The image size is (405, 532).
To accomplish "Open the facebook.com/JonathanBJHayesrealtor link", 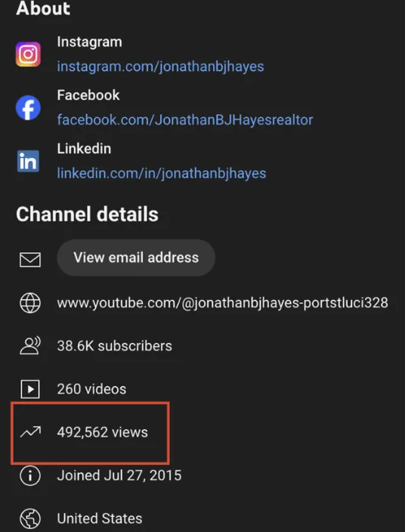I will pyautogui.click(x=185, y=119).
